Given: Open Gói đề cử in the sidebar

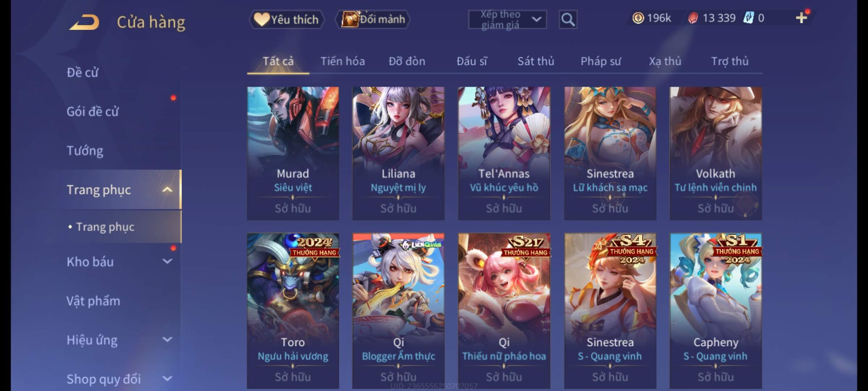Looking at the screenshot, I should pyautogui.click(x=93, y=112).
